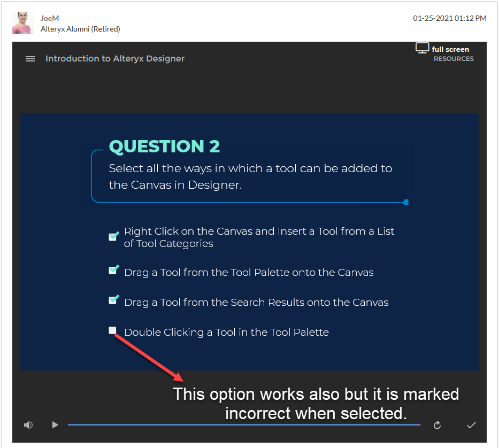Click the "full screen" text label

click(x=450, y=49)
